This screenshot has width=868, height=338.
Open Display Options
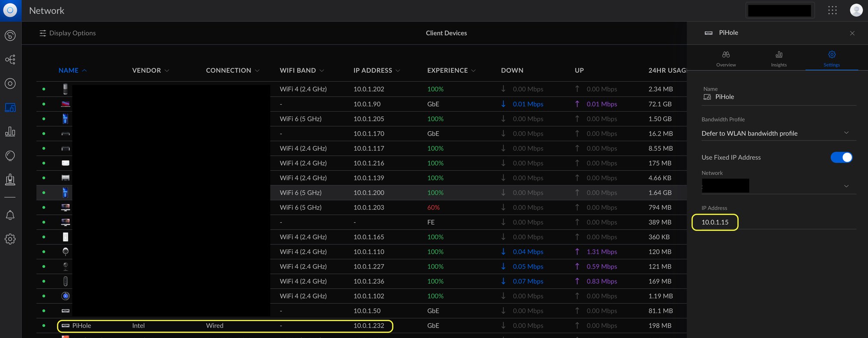point(68,33)
